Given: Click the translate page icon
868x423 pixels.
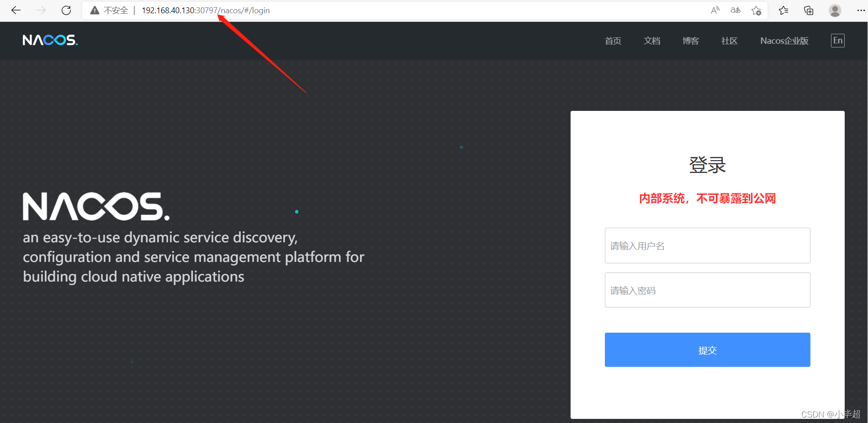Looking at the screenshot, I should [x=736, y=10].
